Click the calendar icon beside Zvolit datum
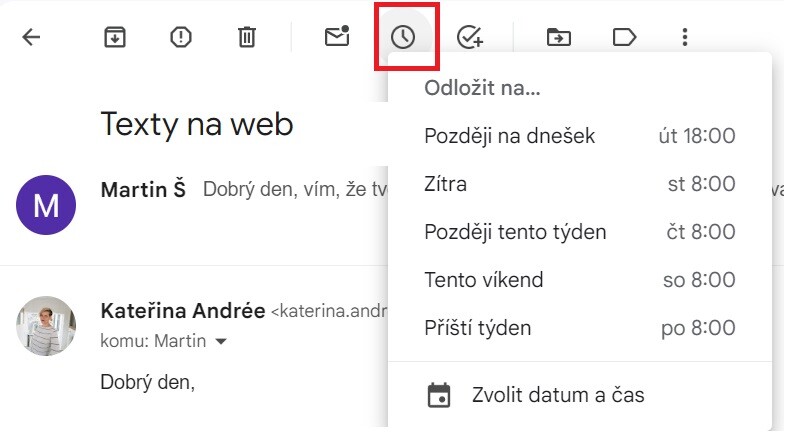This screenshot has height=432, width=785. pyautogui.click(x=438, y=395)
